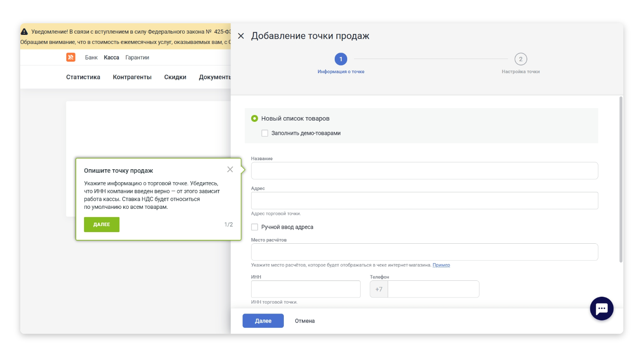Click the "Название" input field
This screenshot has height=357, width=644.
pos(424,171)
